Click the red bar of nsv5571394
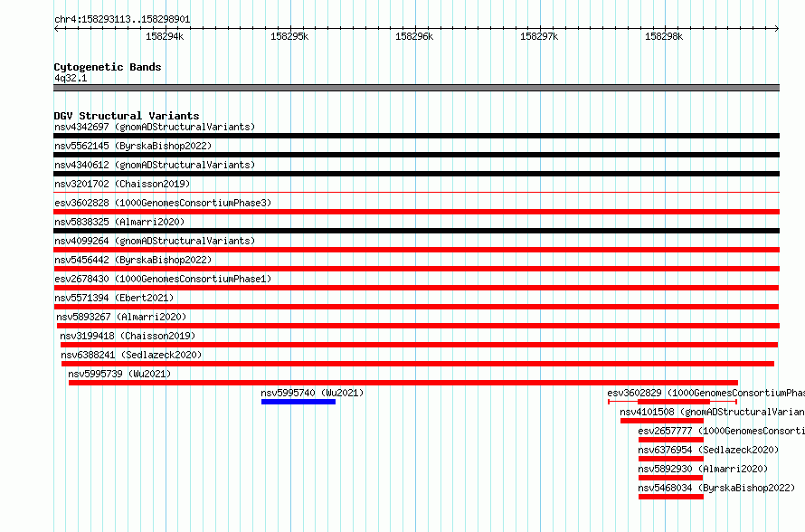 tap(416, 307)
